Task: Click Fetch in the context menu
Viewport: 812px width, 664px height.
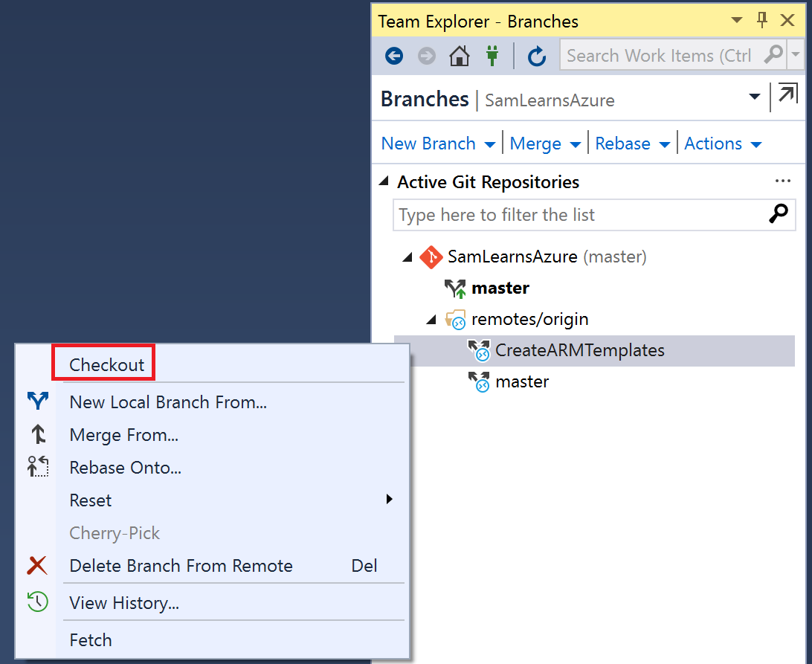Action: [90, 640]
